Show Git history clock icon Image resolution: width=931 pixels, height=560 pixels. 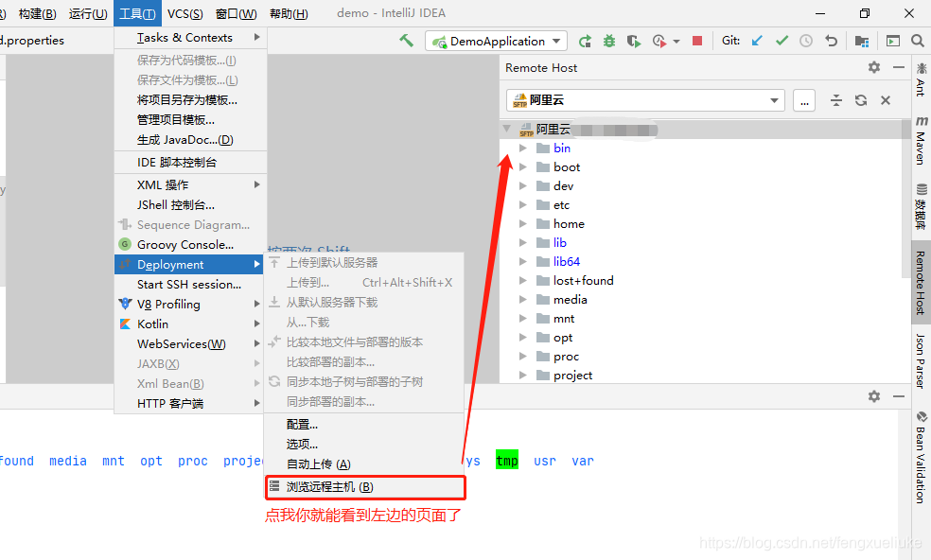pos(806,41)
